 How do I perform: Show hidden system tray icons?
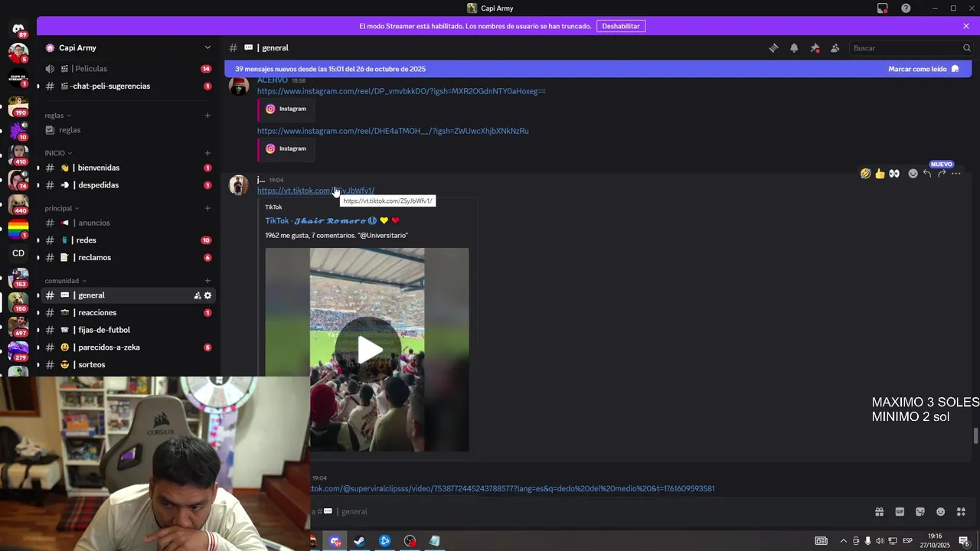click(x=843, y=541)
